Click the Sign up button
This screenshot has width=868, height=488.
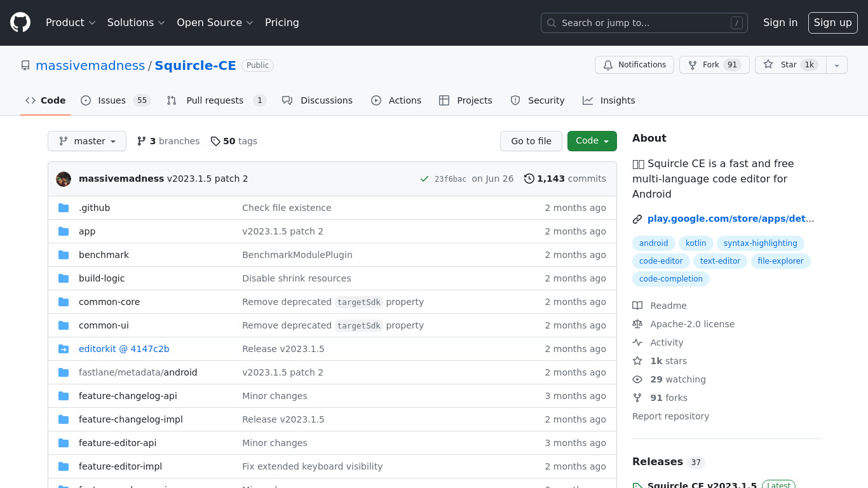[x=833, y=22]
